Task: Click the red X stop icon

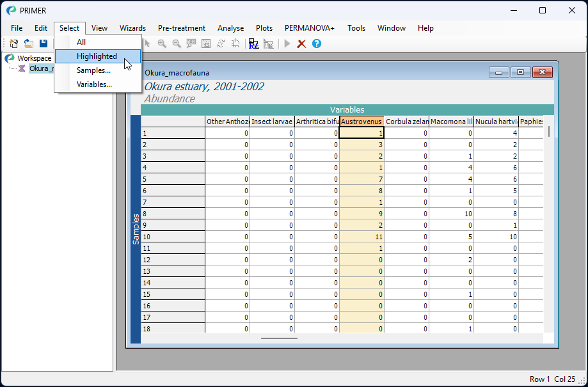Action: coord(301,44)
